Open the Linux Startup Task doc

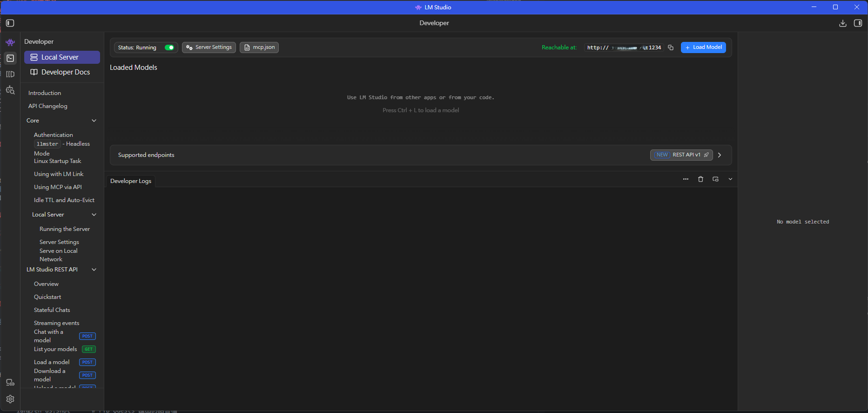tap(57, 161)
